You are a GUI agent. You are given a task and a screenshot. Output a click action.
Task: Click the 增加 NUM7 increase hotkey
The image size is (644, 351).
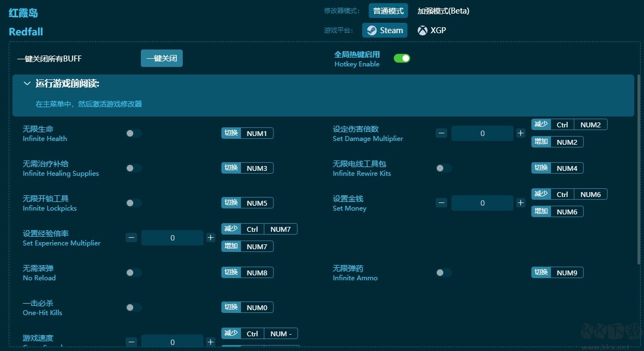247,247
